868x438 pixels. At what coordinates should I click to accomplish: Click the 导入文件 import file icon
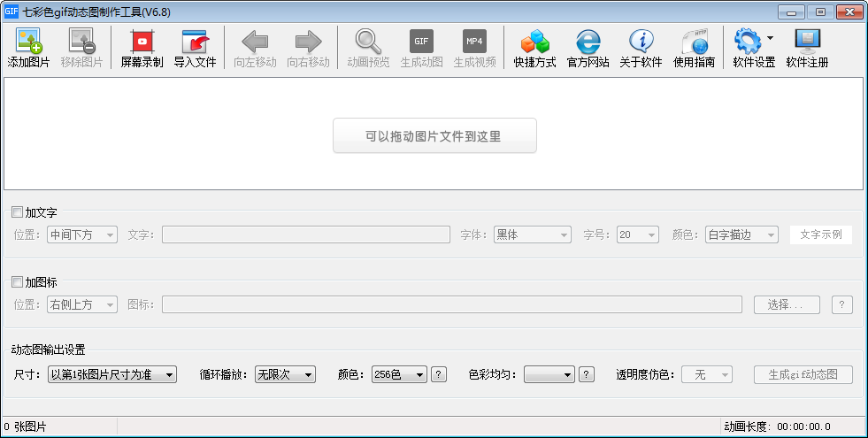tap(194, 42)
